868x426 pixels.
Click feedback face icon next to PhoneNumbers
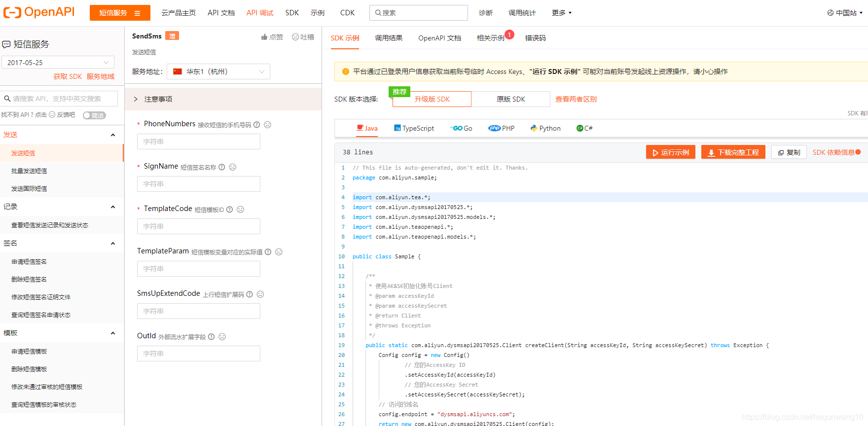click(x=267, y=125)
